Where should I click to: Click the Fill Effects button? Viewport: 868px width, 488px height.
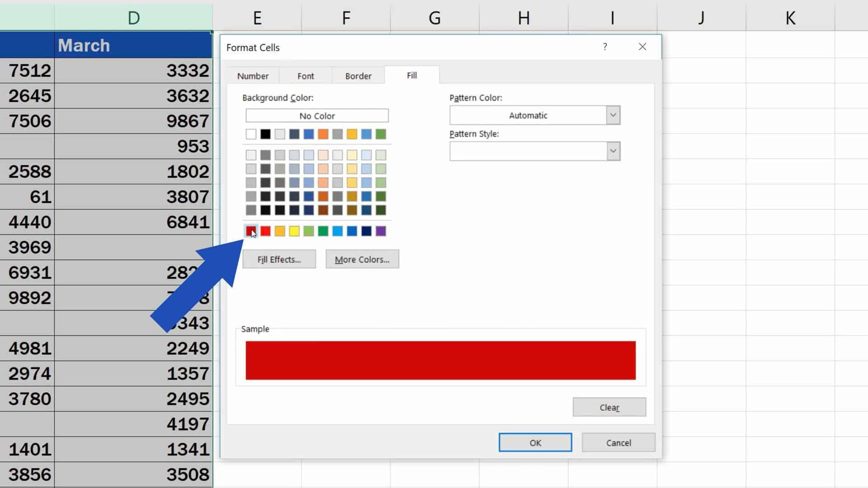(x=279, y=259)
